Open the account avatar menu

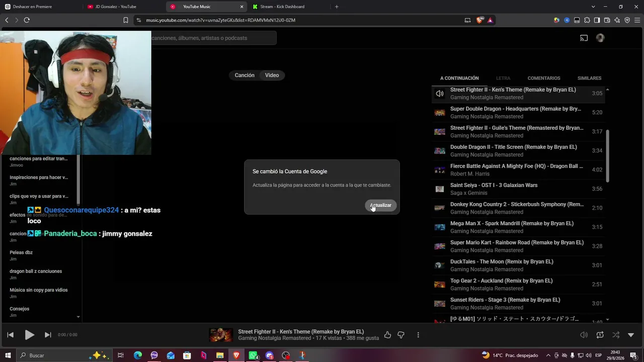[x=600, y=38]
